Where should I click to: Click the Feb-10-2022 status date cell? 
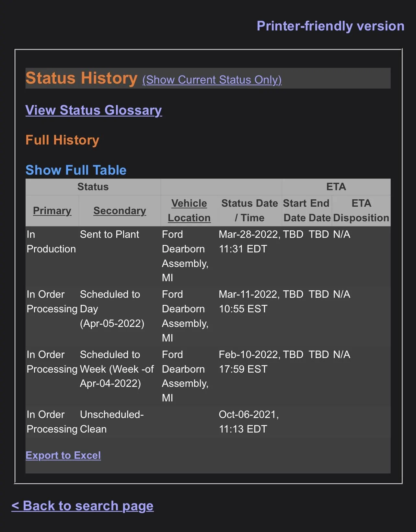[x=249, y=362]
